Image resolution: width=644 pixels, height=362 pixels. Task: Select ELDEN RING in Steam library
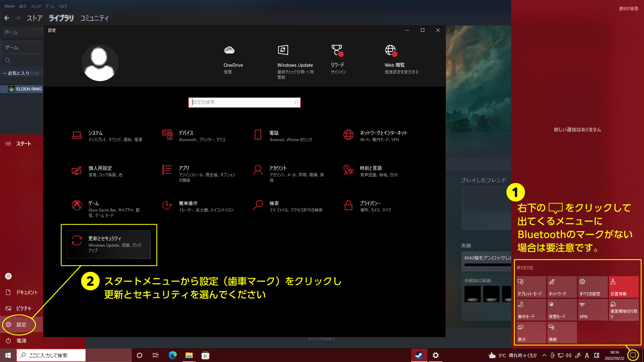22,89
